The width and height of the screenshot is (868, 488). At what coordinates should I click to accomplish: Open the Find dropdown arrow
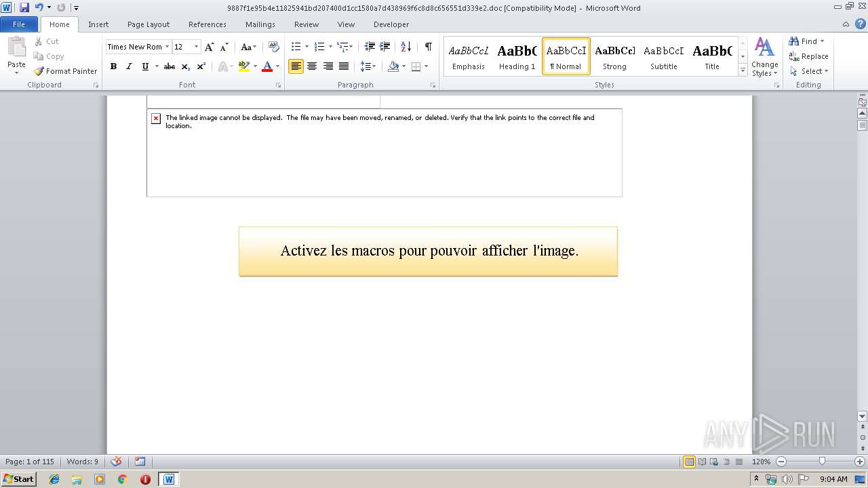tap(823, 41)
